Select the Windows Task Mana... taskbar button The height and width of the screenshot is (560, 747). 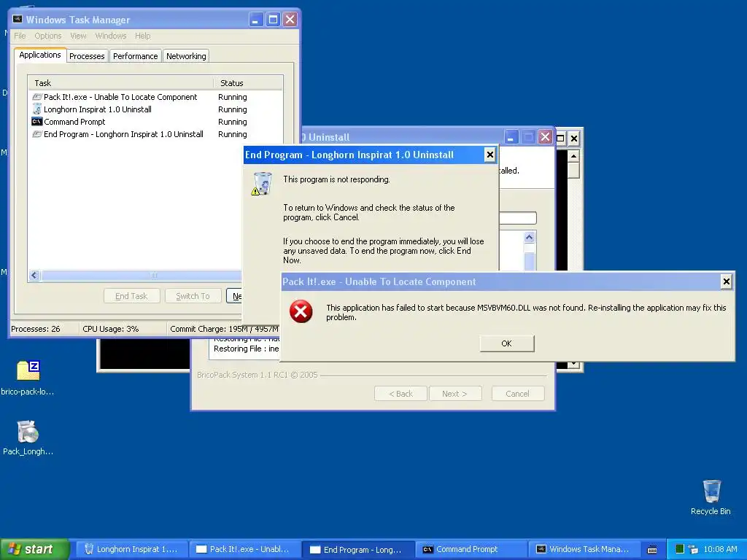click(584, 549)
